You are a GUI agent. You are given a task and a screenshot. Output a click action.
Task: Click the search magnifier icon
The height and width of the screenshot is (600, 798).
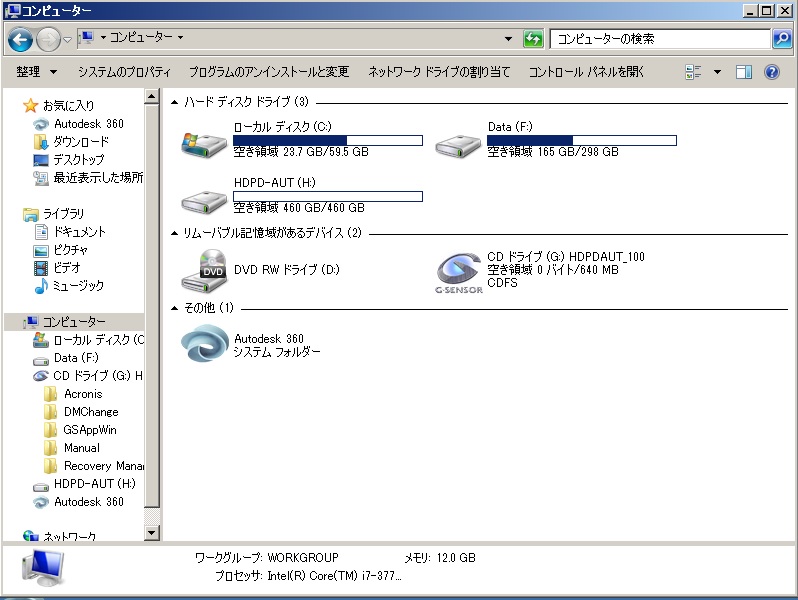(x=782, y=39)
